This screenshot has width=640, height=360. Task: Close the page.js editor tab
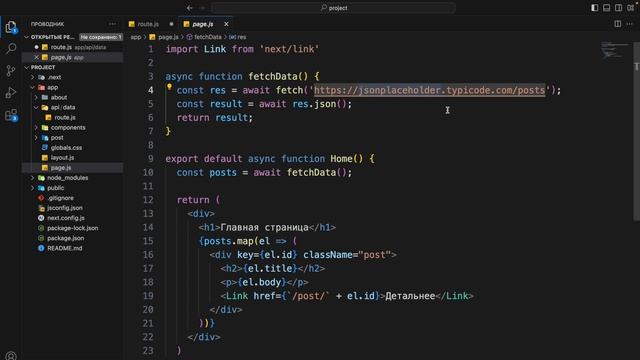pyautogui.click(x=226, y=24)
